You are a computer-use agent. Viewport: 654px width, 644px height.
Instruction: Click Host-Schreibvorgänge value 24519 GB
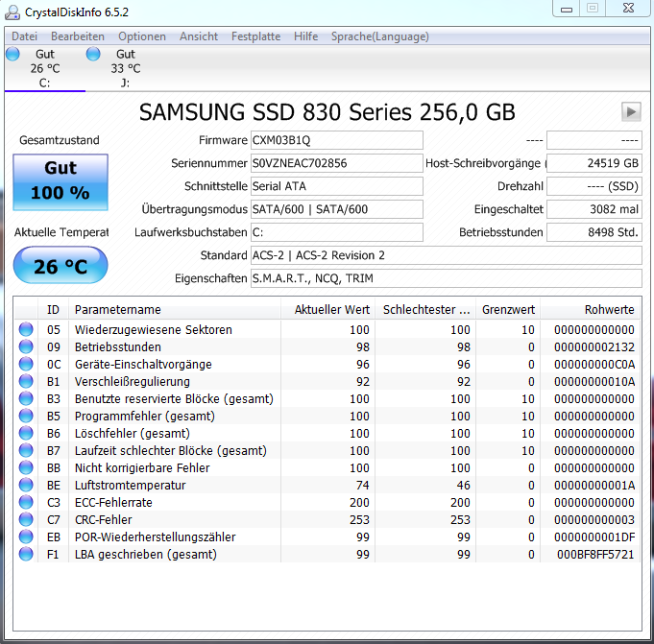594,163
